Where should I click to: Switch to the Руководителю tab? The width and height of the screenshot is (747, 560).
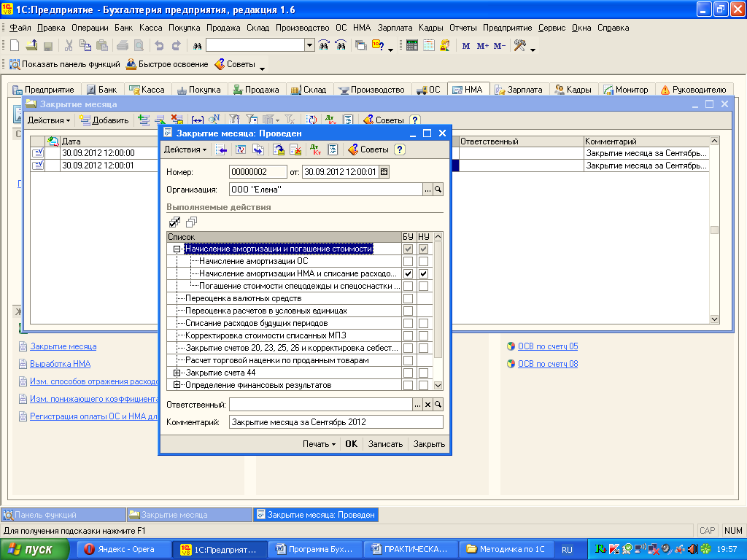693,90
